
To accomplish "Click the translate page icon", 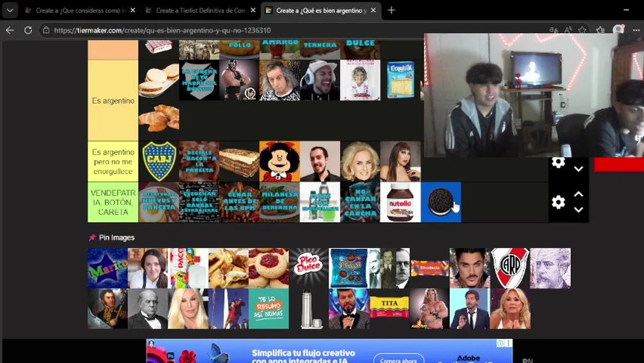I will coord(553,30).
